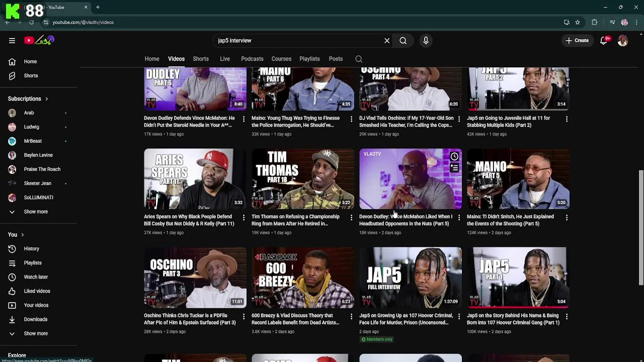Click the browser address bar

pyautogui.click(x=302, y=22)
